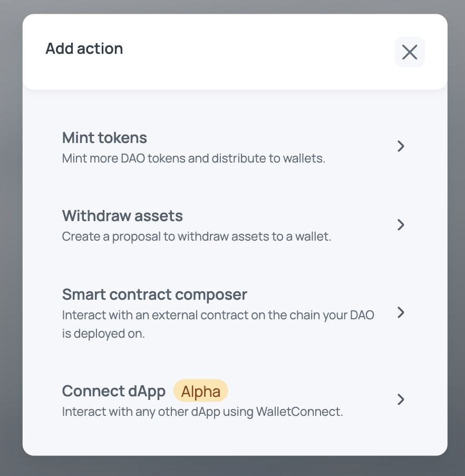Choose the Withdraw assets action title
The height and width of the screenshot is (476, 465).
pyautogui.click(x=122, y=216)
